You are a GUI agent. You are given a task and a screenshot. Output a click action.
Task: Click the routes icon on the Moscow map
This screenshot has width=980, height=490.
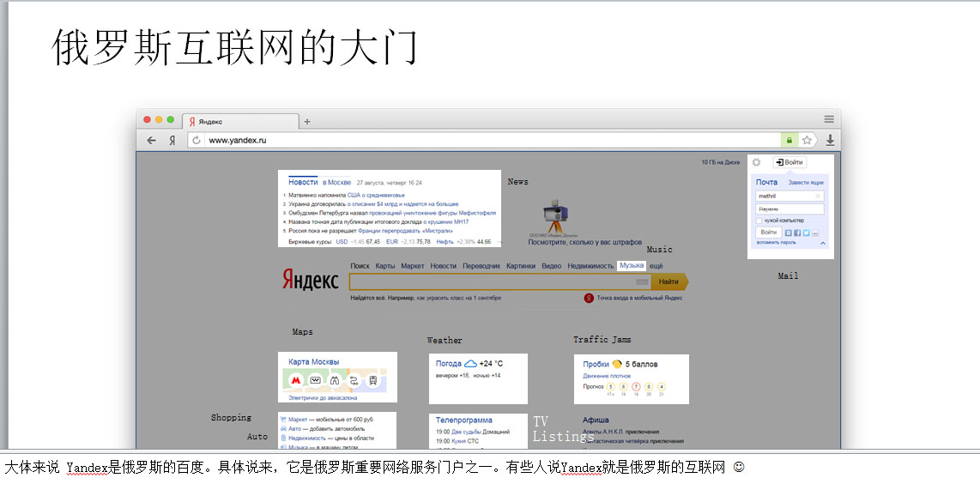[354, 380]
